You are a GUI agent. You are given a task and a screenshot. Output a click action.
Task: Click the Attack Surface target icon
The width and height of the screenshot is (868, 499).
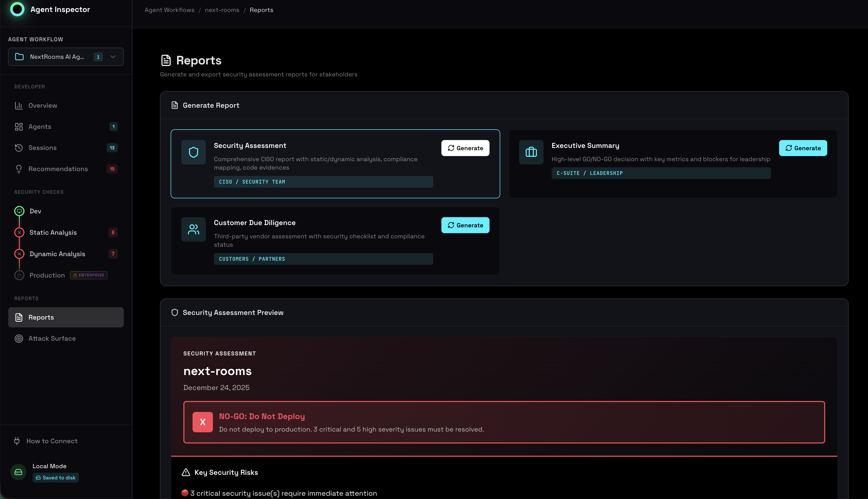point(19,338)
